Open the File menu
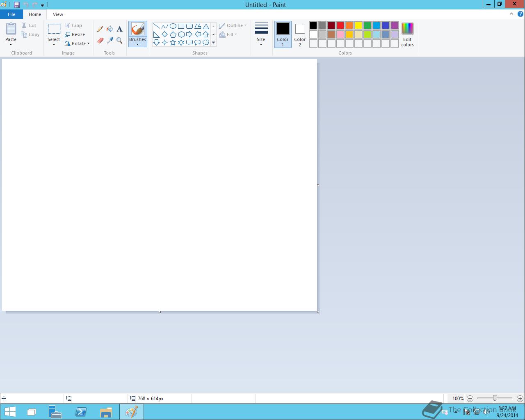Viewport: 525px width, 420px height. click(11, 14)
